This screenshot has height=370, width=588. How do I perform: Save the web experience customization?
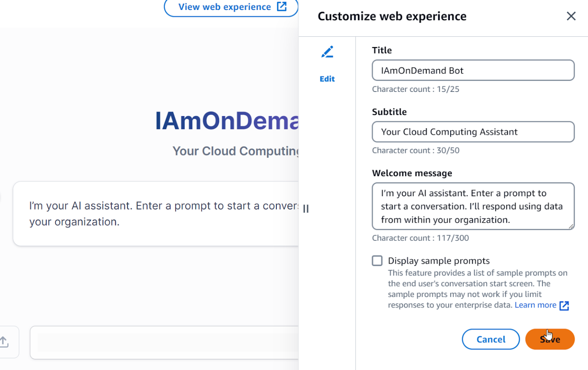click(550, 339)
